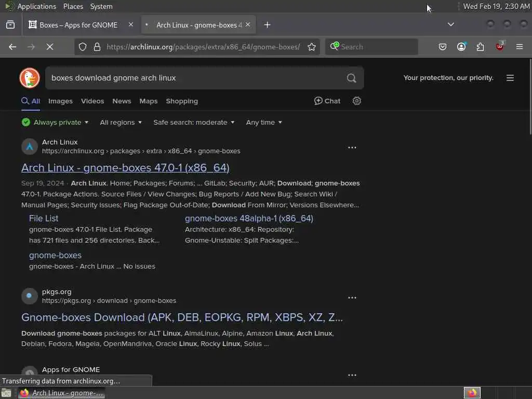Click the DuckDuckGo duck logo

click(x=30, y=78)
